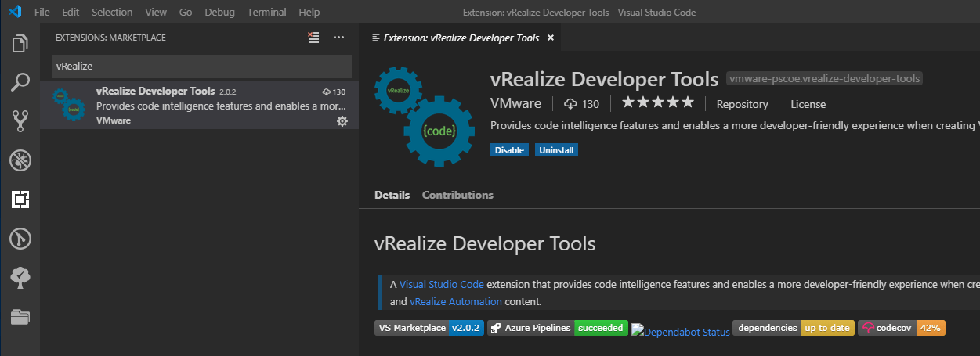Open the View menu
Viewport: 980px width, 356px height.
pyautogui.click(x=156, y=13)
